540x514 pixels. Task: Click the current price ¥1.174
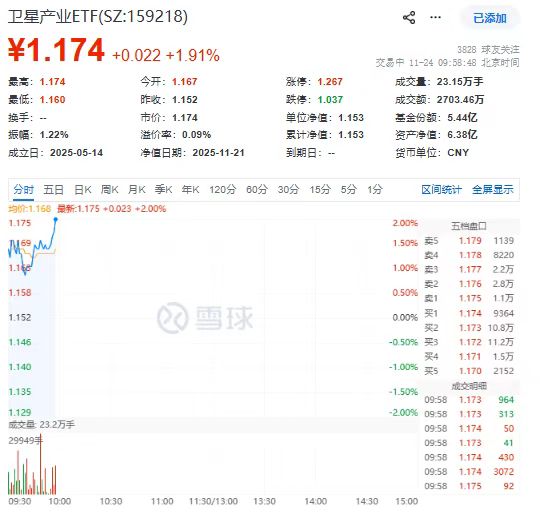click(56, 50)
